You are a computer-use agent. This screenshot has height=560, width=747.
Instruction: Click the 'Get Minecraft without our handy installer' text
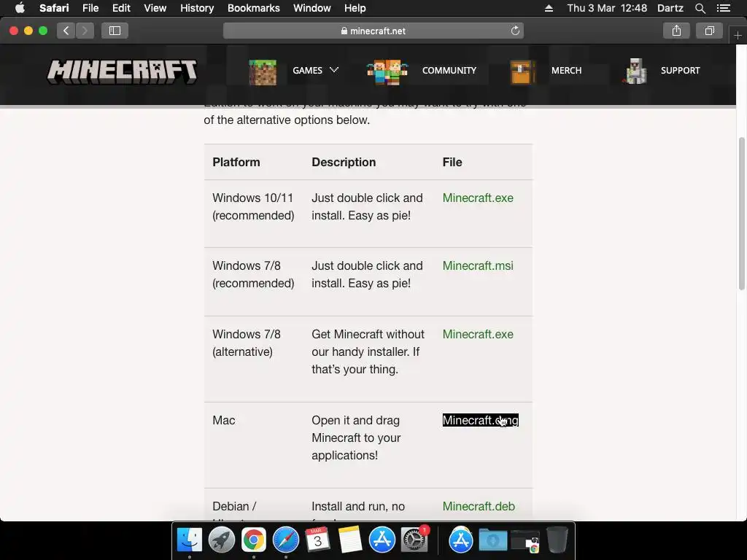368,352
